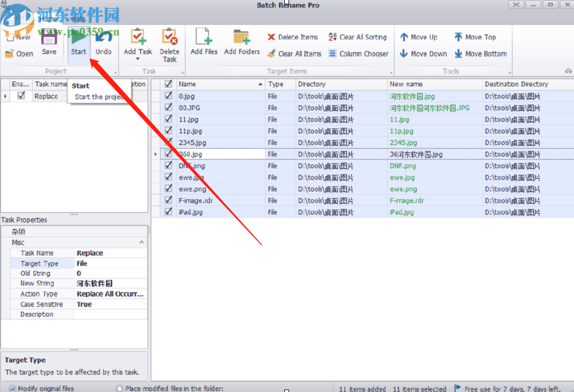
Task: Click the Ena... column header
Action: [x=21, y=84]
